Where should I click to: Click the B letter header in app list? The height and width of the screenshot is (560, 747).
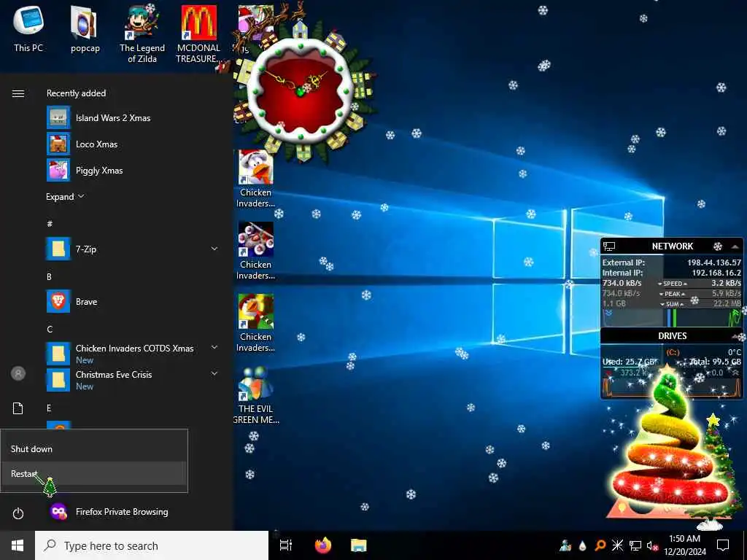(49, 276)
